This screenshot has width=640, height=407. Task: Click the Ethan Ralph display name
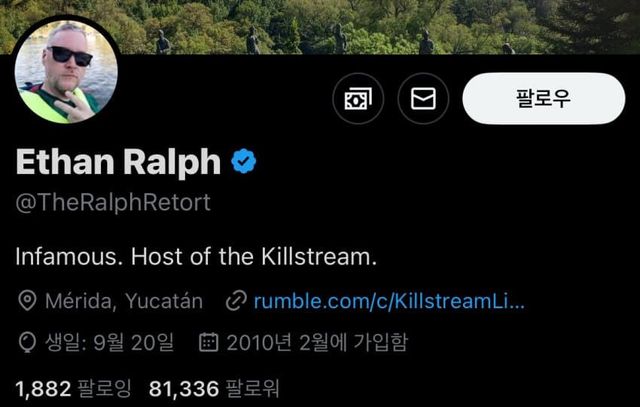[x=118, y=162]
